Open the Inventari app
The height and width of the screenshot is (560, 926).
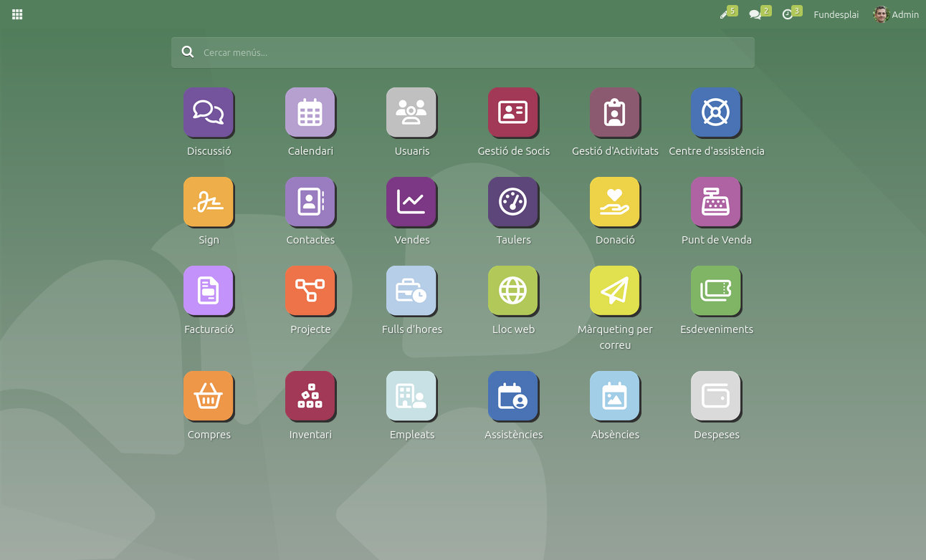pyautogui.click(x=310, y=396)
